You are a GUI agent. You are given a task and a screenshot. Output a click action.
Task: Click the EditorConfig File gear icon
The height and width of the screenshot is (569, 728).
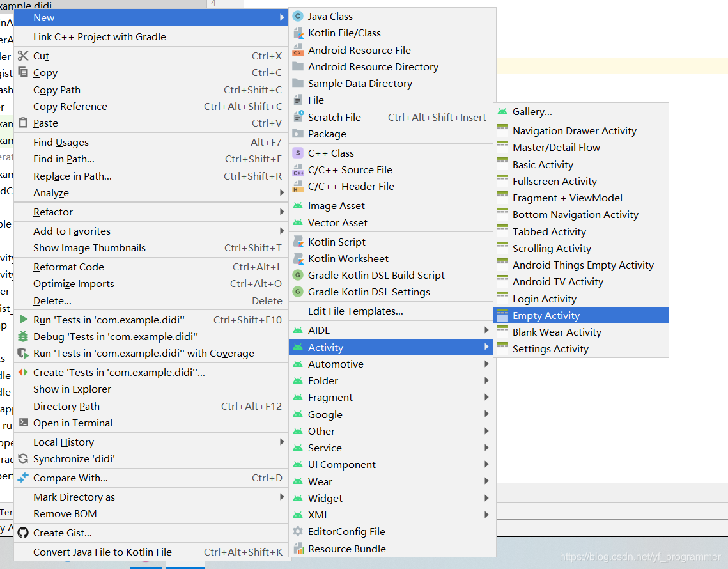(298, 531)
